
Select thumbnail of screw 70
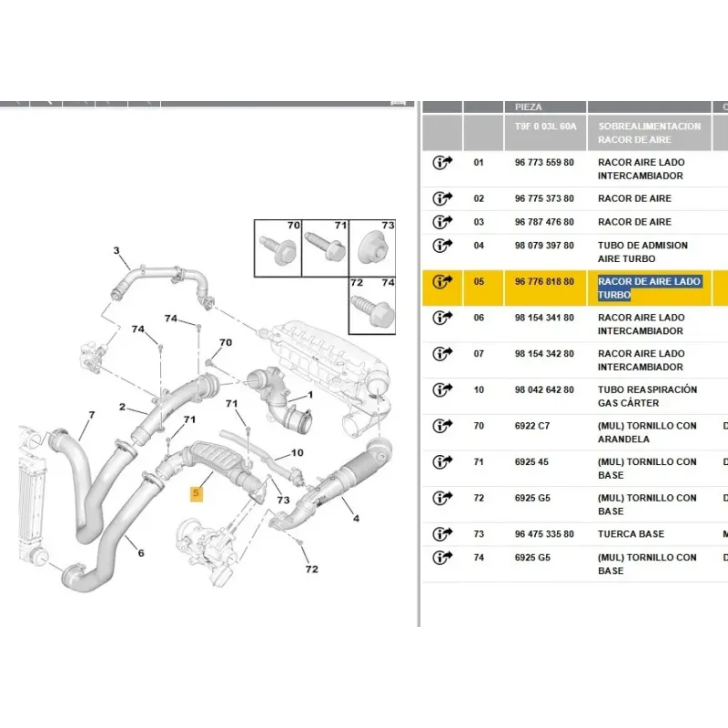click(x=278, y=247)
